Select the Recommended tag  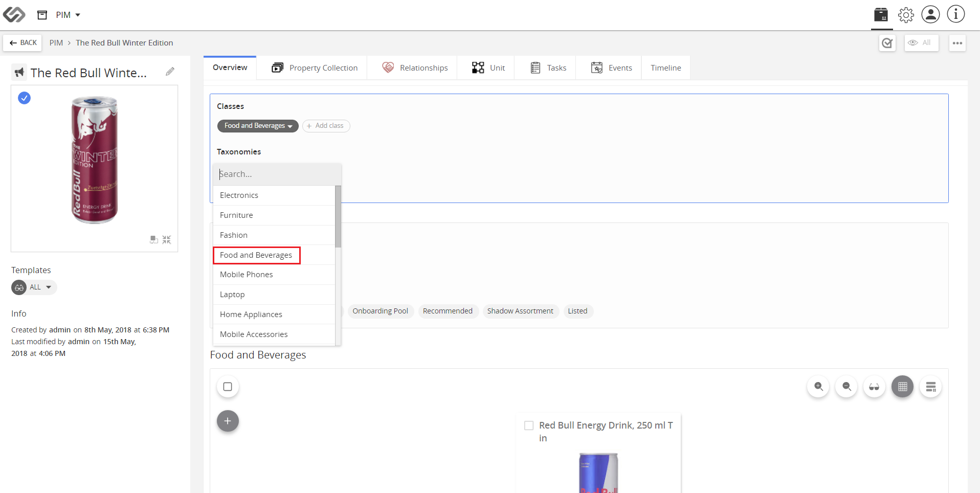tap(448, 311)
